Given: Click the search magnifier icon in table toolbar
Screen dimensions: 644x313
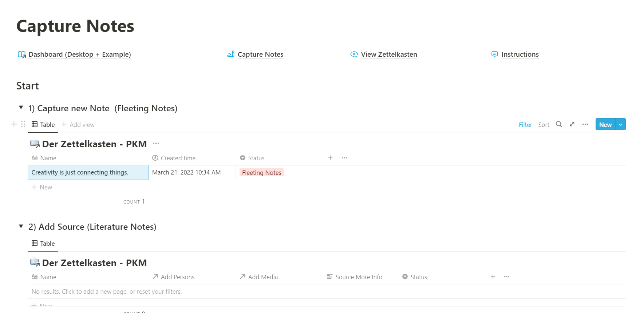Looking at the screenshot, I should pyautogui.click(x=558, y=124).
